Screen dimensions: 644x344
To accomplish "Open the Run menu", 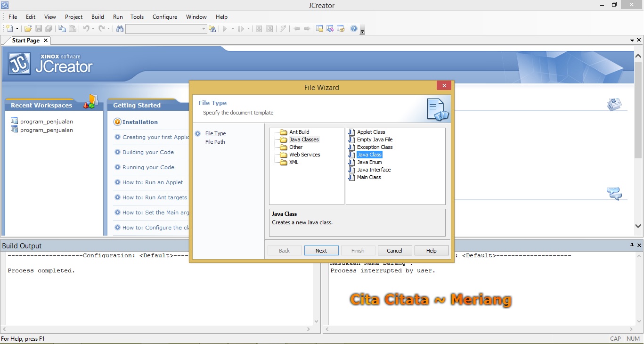I will click(118, 16).
